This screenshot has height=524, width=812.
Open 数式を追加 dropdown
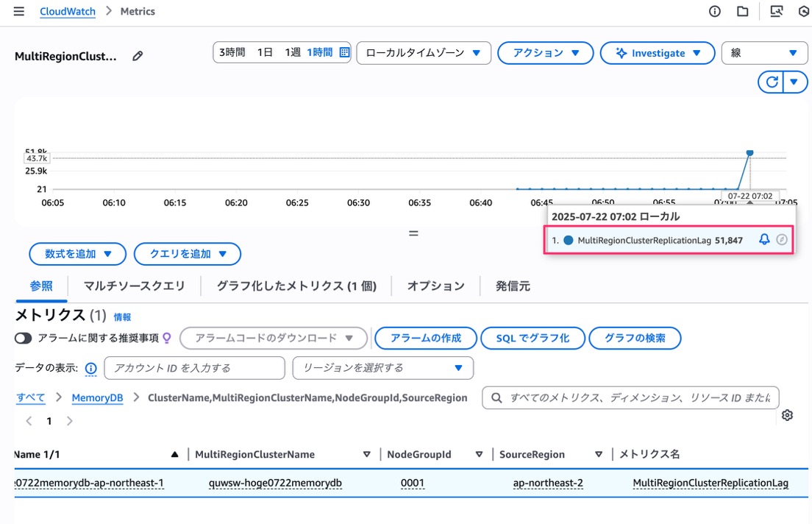[78, 254]
